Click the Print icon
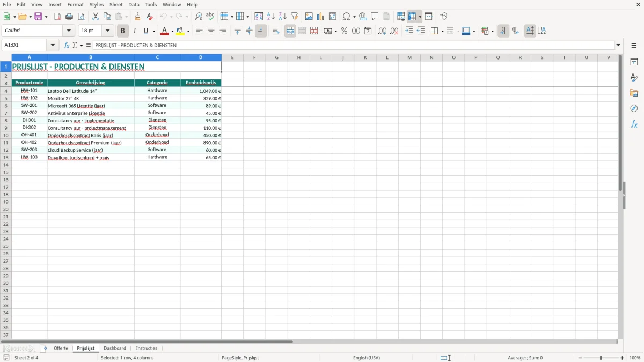 [x=69, y=17]
